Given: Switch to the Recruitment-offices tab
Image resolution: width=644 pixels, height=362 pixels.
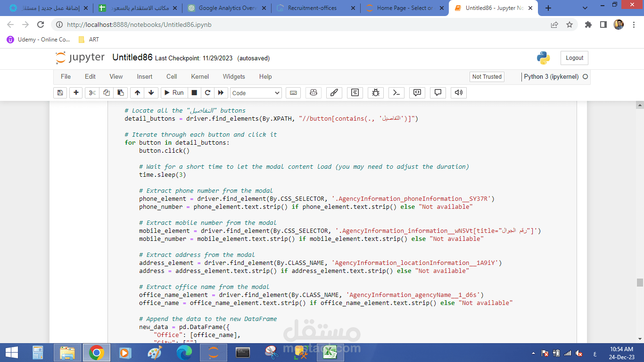Looking at the screenshot, I should 315,8.
